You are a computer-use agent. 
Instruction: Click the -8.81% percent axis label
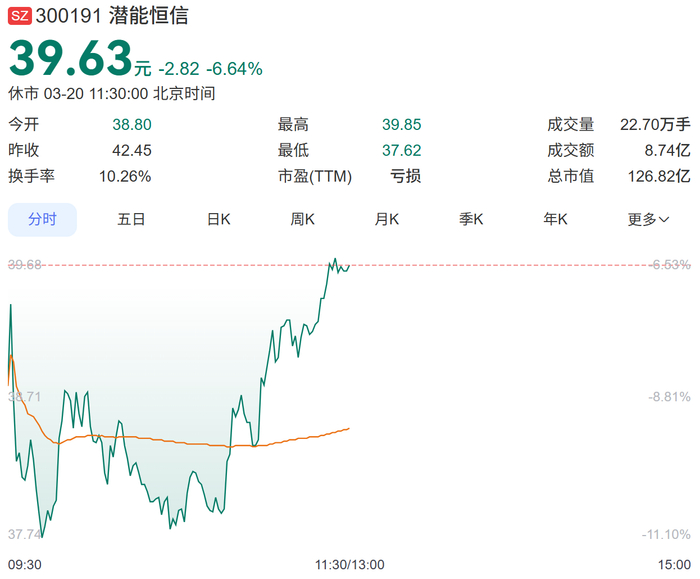[x=670, y=396]
